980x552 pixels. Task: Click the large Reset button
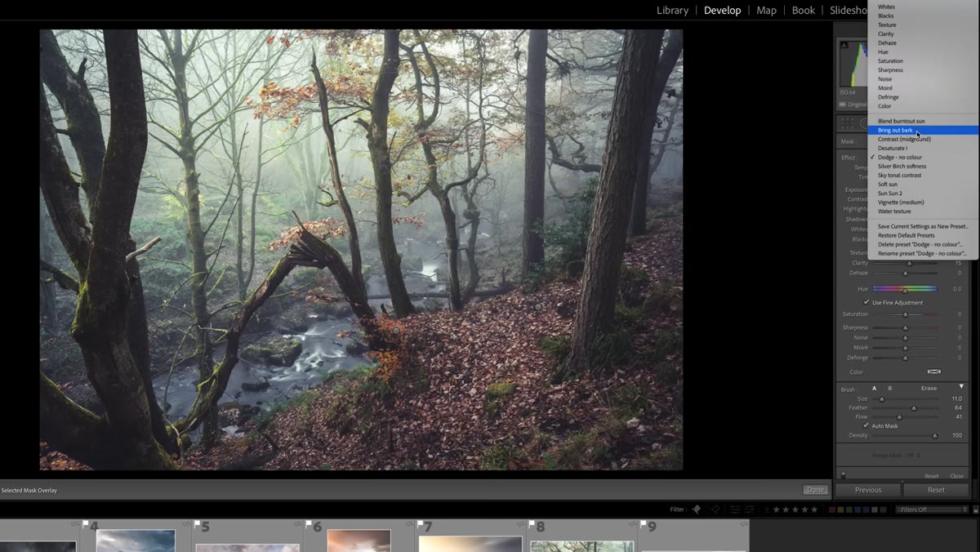(x=936, y=490)
